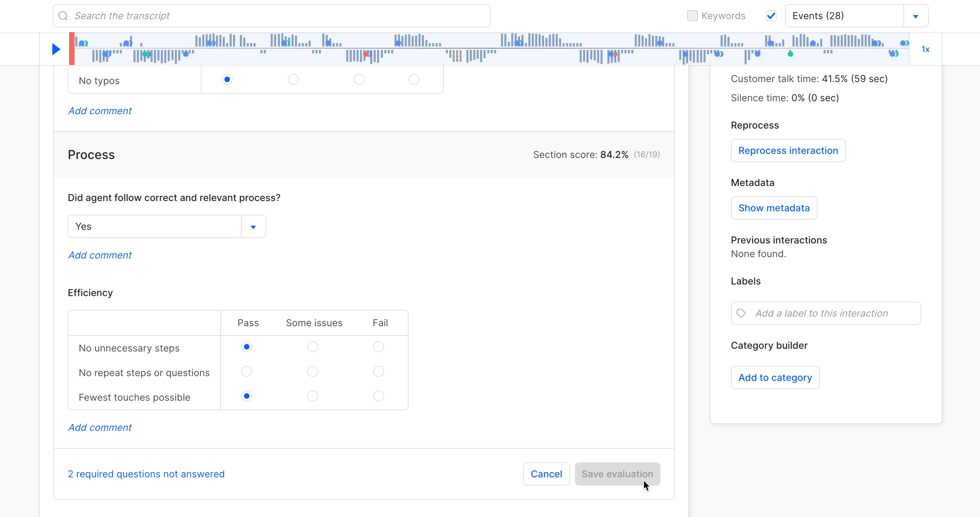Play the interaction audio
This screenshot has height=517, width=980.
click(56, 49)
